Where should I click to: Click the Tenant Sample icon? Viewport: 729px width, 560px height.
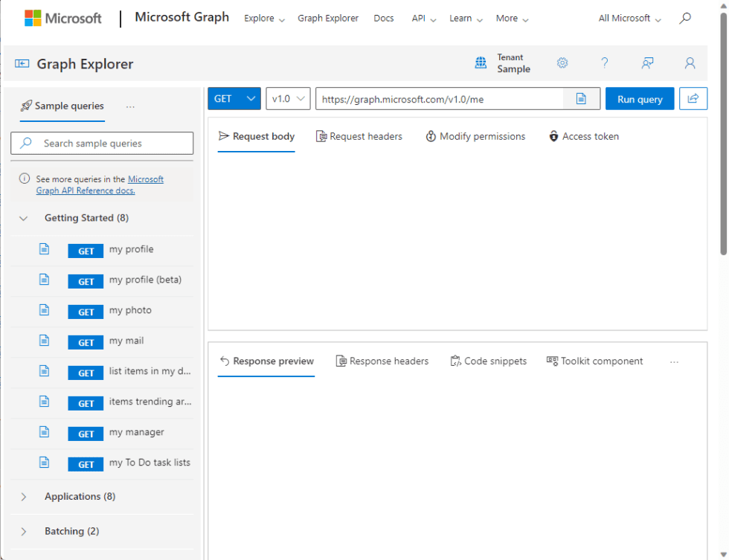coord(481,63)
